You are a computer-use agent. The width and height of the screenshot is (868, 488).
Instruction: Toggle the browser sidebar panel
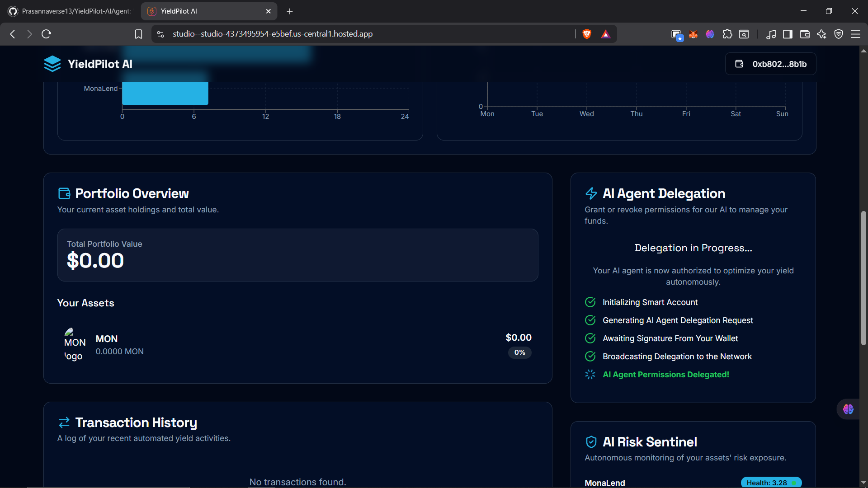pyautogui.click(x=788, y=34)
